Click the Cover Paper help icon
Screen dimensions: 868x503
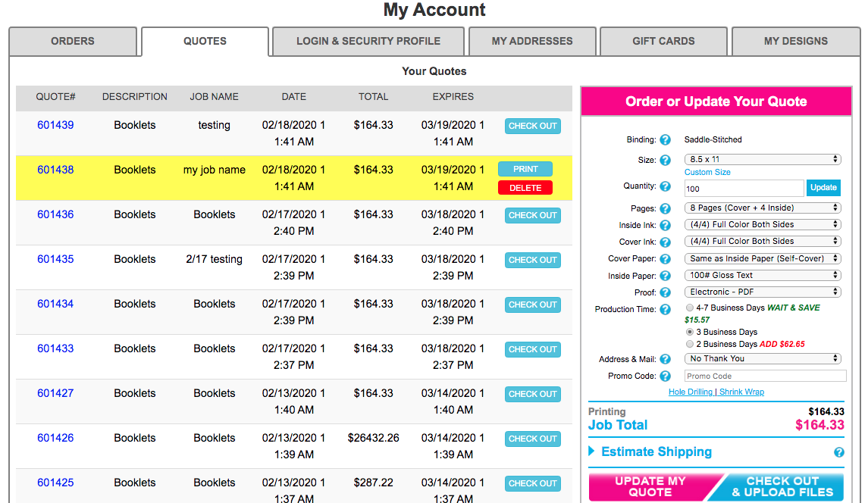click(665, 259)
